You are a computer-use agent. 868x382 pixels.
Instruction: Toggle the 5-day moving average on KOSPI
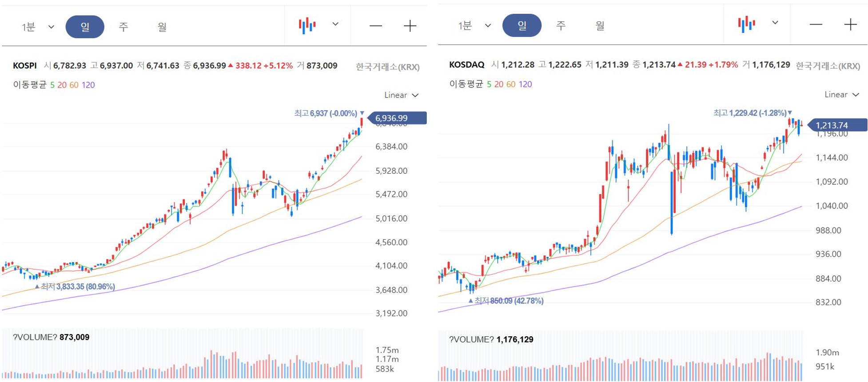(52, 85)
